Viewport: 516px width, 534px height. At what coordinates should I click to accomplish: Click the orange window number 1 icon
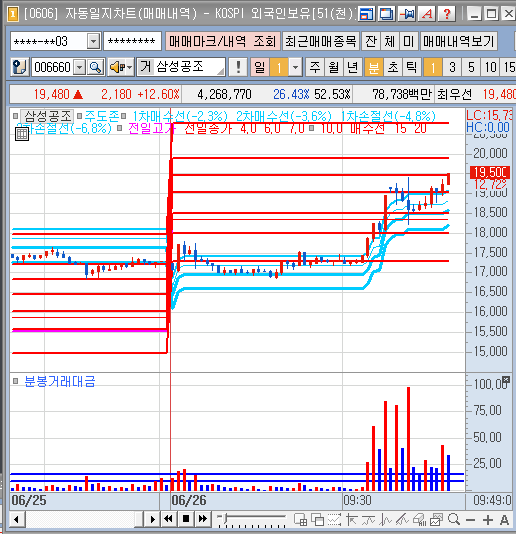13,14
